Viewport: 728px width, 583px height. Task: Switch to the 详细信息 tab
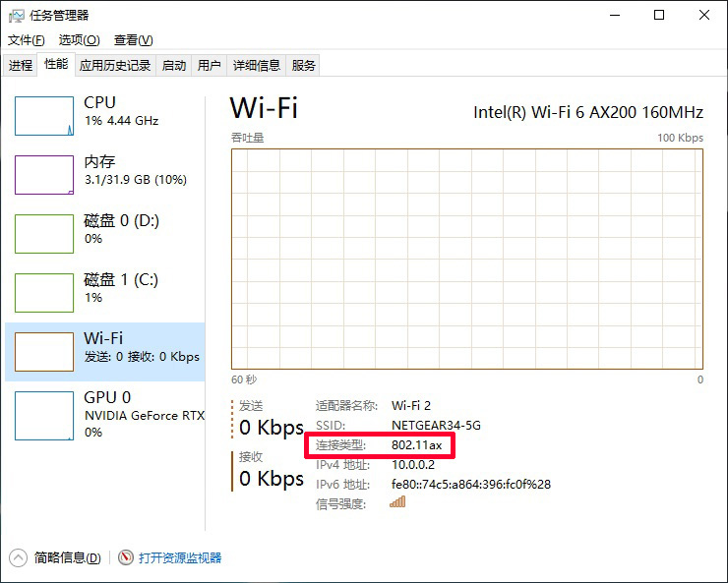pos(257,65)
